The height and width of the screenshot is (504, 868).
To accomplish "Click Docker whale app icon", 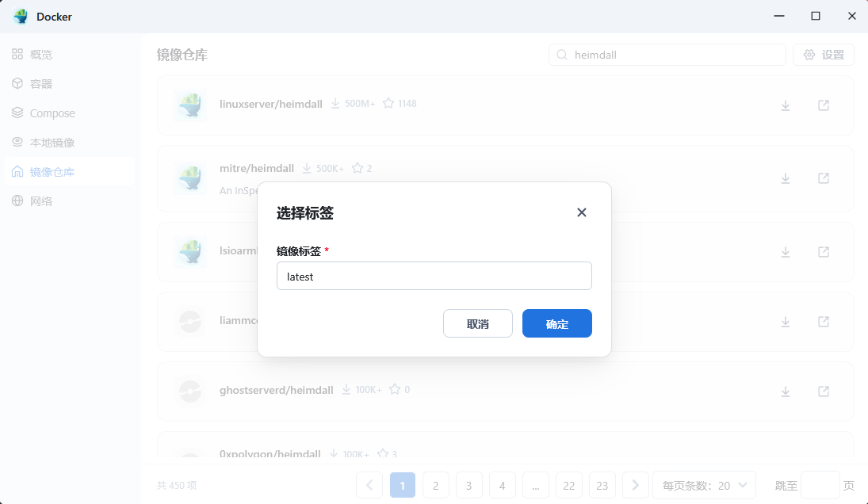I will tap(21, 16).
